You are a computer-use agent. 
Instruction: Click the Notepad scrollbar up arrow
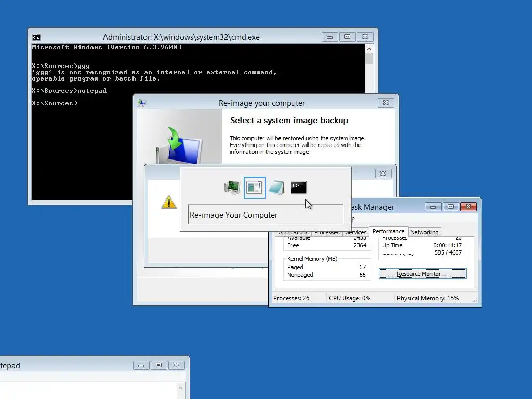coord(180,388)
